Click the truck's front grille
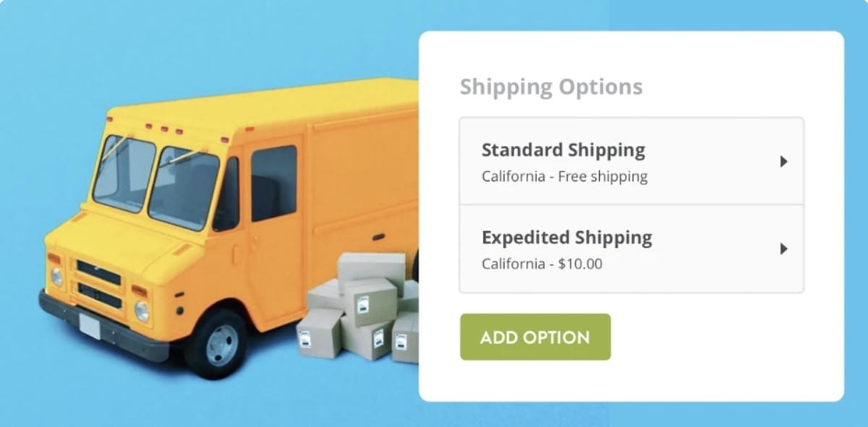The height and width of the screenshot is (427, 868). click(x=99, y=284)
